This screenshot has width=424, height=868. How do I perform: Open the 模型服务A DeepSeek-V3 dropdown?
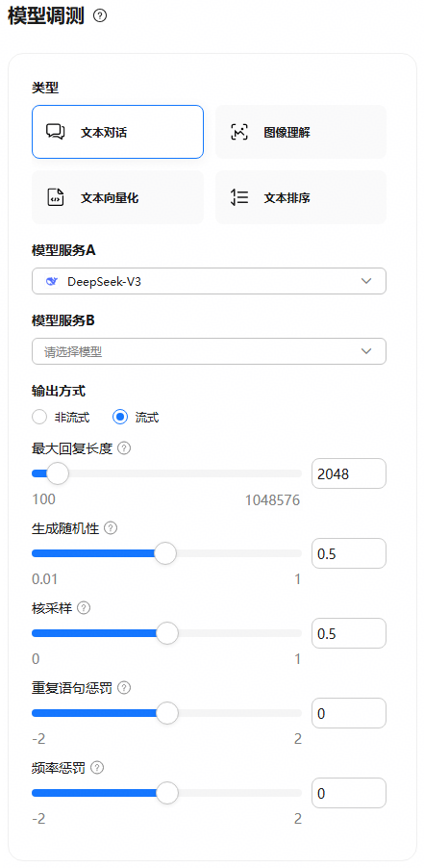pyautogui.click(x=209, y=281)
